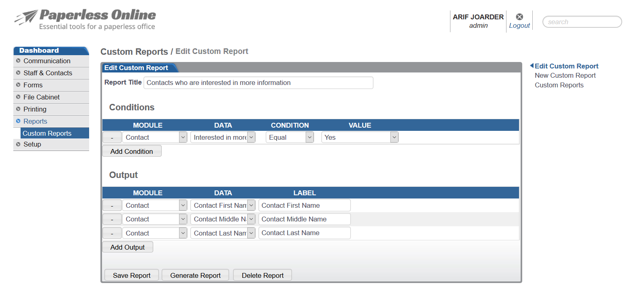
Task: Open the Dashboard menu header
Action: [x=51, y=51]
